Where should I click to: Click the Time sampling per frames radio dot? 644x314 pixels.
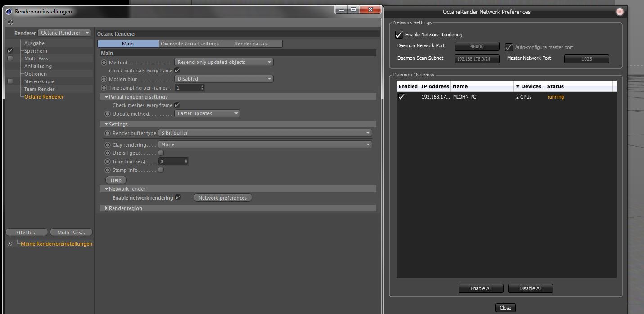104,88
